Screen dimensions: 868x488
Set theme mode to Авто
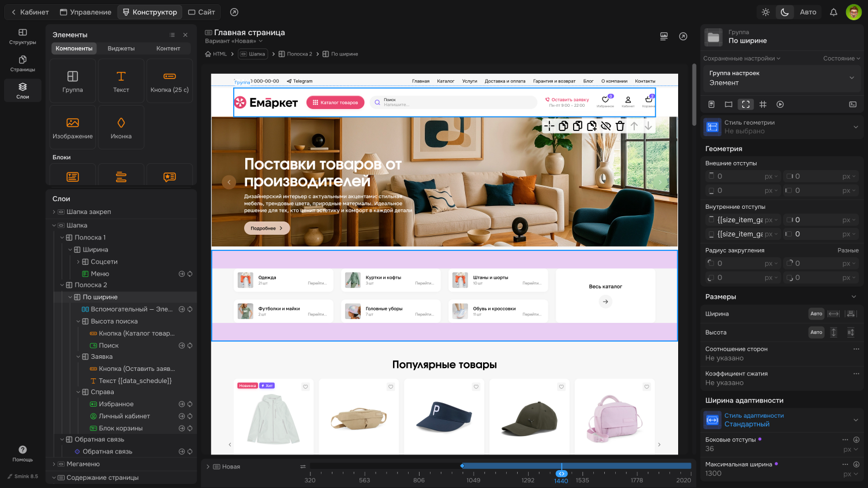click(x=808, y=12)
